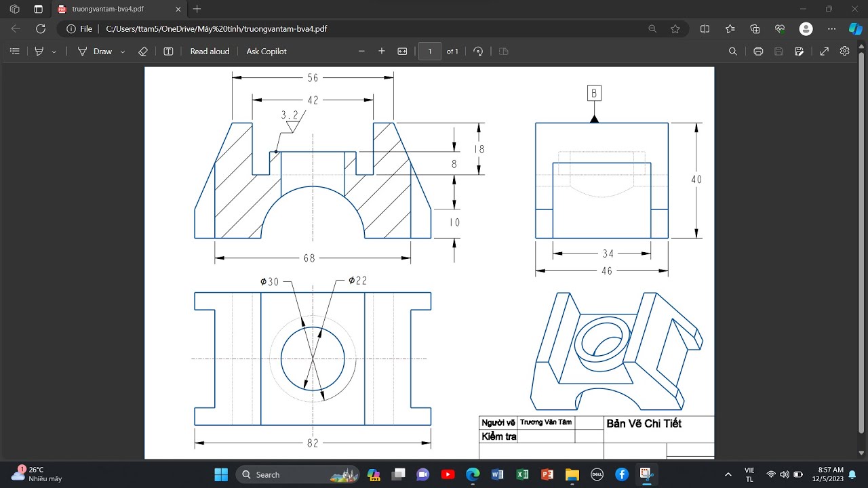Open Task View in taskbar

398,474
